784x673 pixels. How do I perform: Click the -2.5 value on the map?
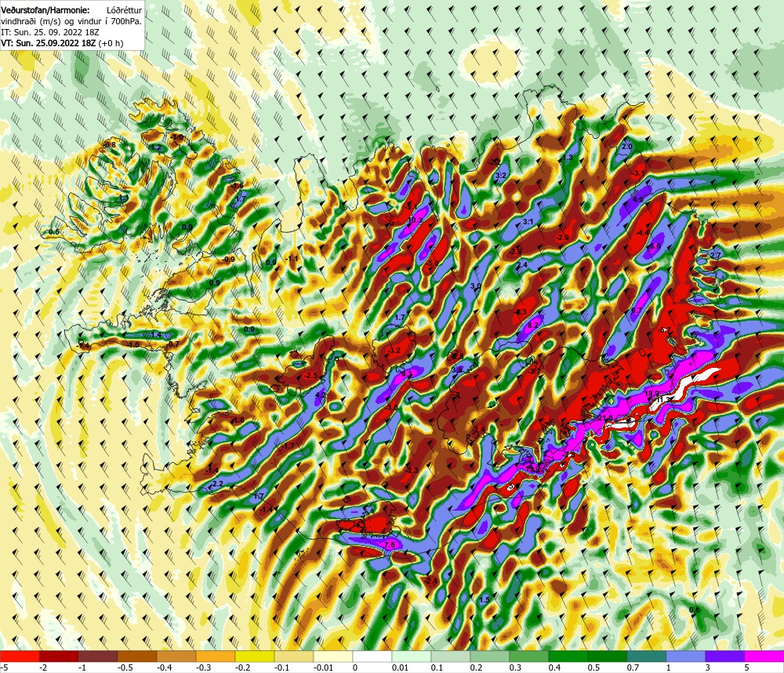pos(311,375)
